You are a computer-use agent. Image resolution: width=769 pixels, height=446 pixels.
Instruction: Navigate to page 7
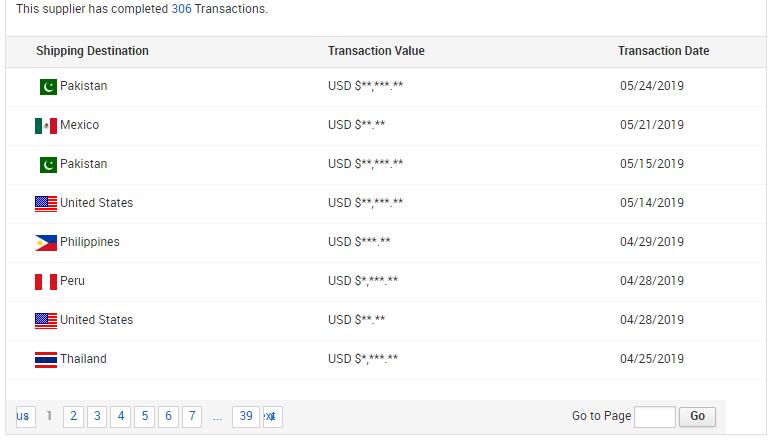193,416
